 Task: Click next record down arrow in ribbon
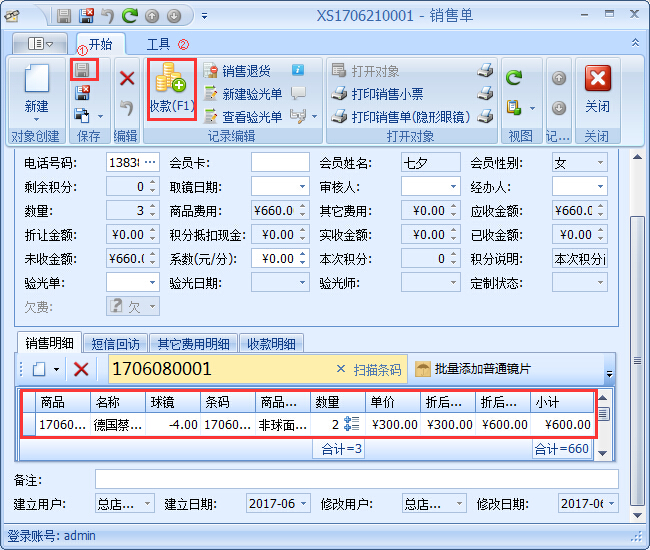(x=559, y=108)
